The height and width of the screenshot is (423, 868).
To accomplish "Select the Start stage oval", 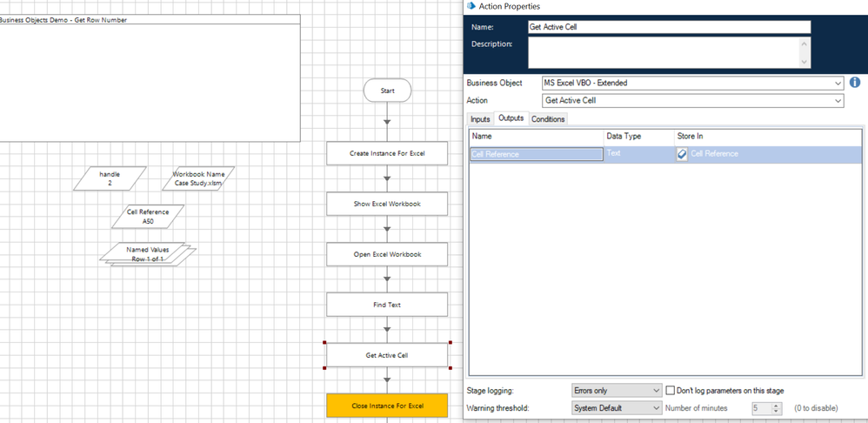I will pyautogui.click(x=387, y=91).
